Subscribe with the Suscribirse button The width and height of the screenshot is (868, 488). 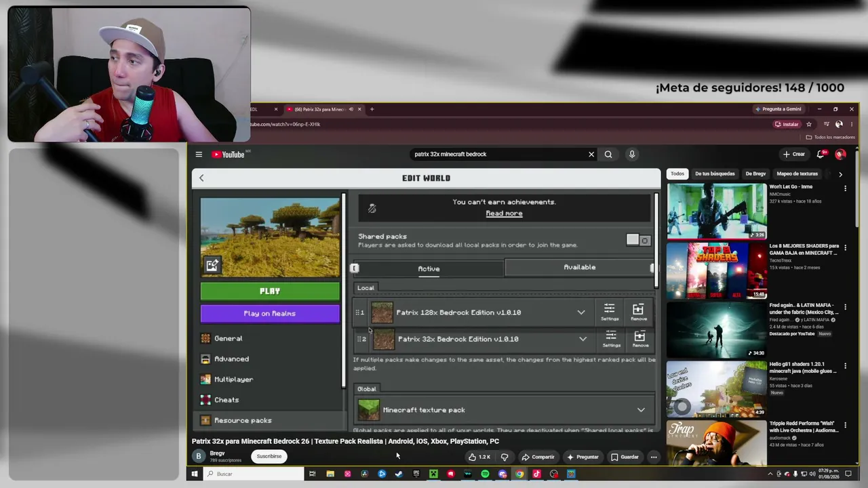(x=269, y=456)
